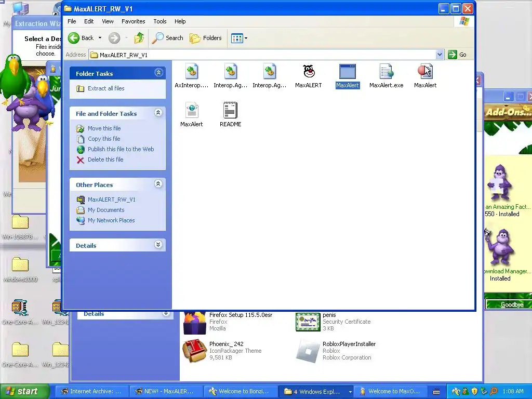Open the Windows Explorer taskbar group
532x399 pixels.
point(315,392)
